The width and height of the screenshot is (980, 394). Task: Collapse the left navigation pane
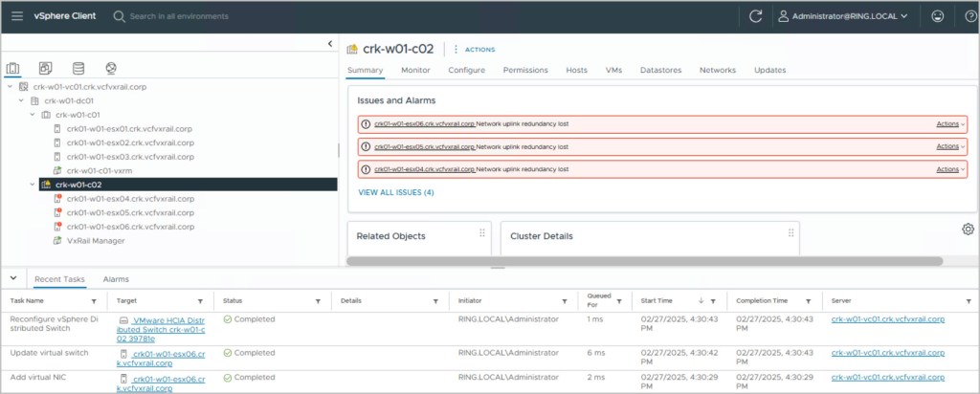coord(329,44)
